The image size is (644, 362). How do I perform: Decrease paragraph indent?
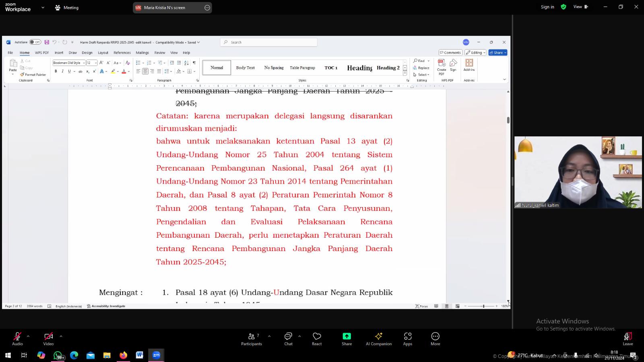(x=172, y=63)
